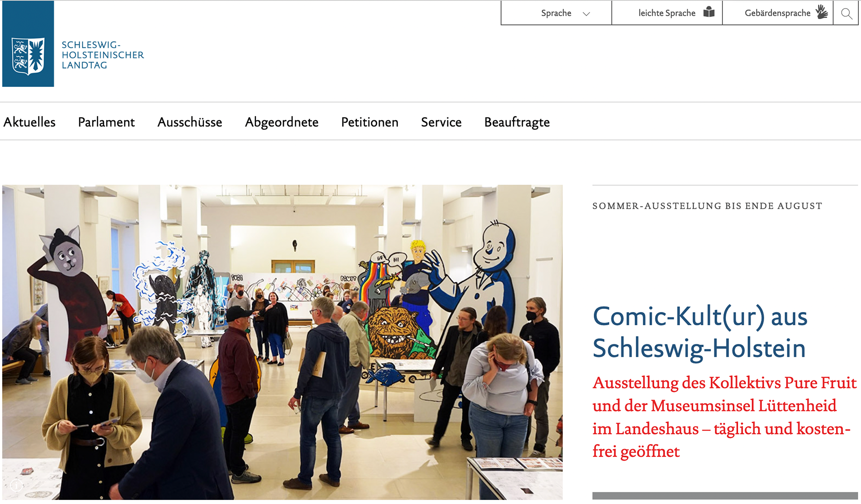Expand the Sprache language dropdown
Viewport: 861px width, 504px height.
click(556, 13)
